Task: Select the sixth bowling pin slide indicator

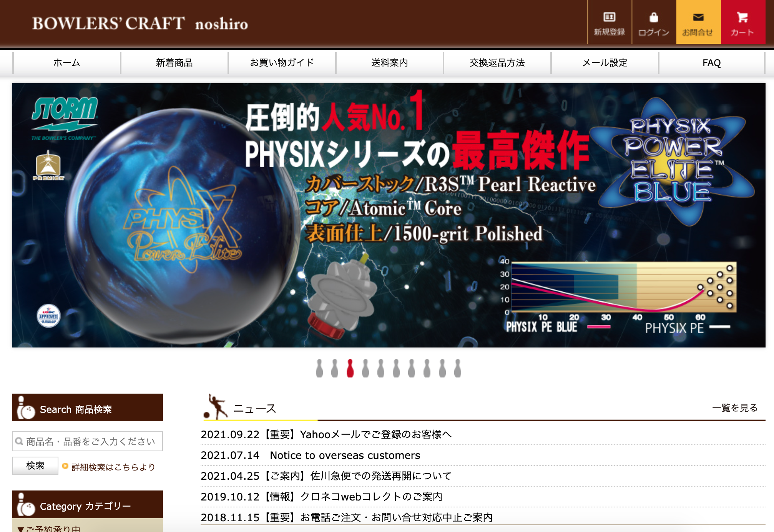Action: coord(396,368)
